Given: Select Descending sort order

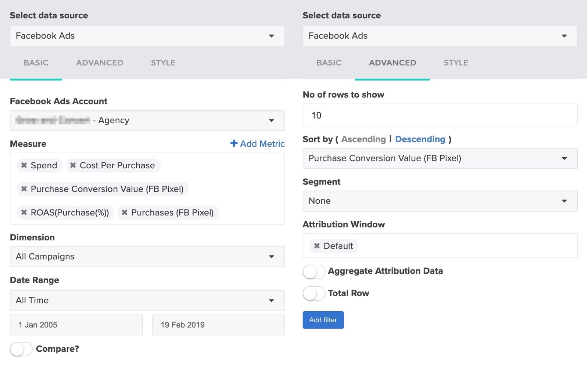Looking at the screenshot, I should 420,139.
